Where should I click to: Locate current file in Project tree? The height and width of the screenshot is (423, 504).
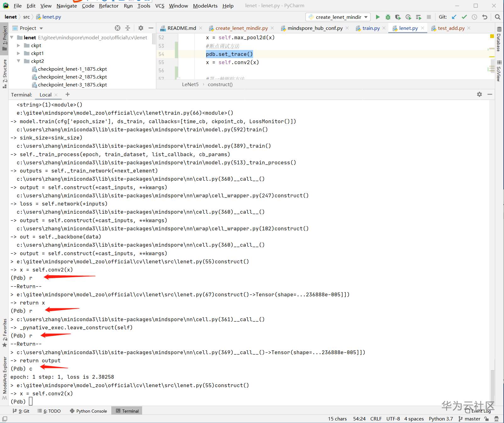(118, 28)
